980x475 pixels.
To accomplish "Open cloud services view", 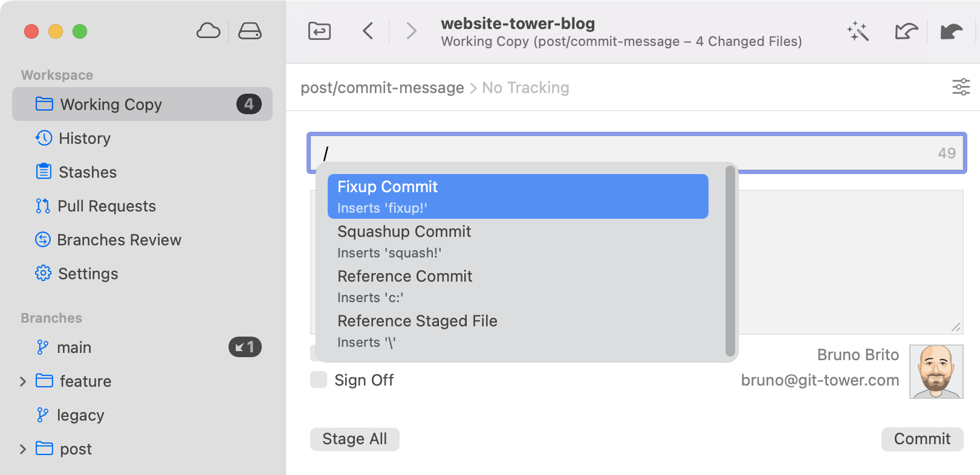I will coord(208,31).
